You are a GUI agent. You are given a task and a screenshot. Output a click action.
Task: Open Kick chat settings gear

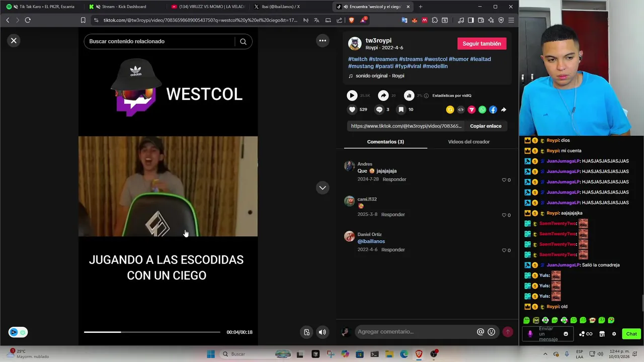(614, 334)
